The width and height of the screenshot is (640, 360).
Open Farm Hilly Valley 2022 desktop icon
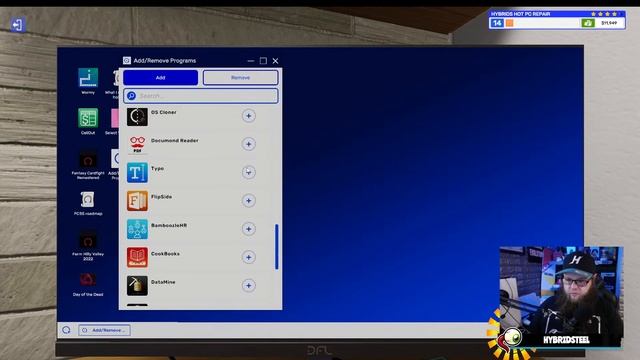[88, 241]
